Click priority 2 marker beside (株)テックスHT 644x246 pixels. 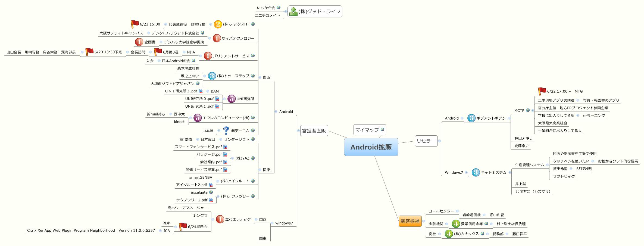click(218, 24)
